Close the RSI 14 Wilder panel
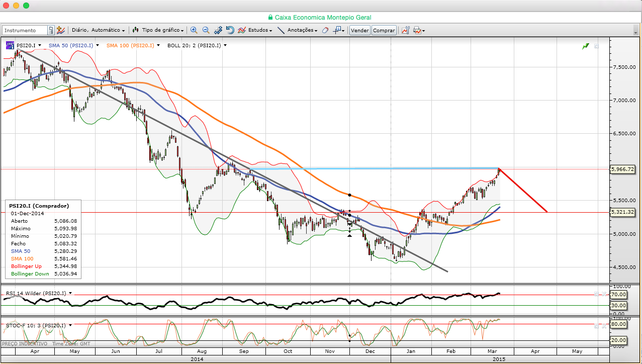Viewport: 642px width, 364px height. 603,294
